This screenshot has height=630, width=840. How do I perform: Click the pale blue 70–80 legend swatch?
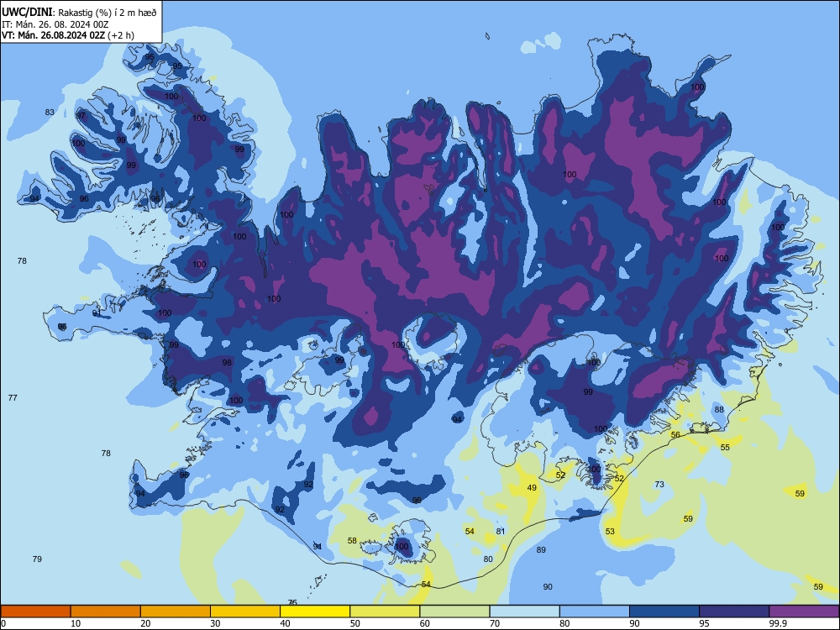click(524, 612)
